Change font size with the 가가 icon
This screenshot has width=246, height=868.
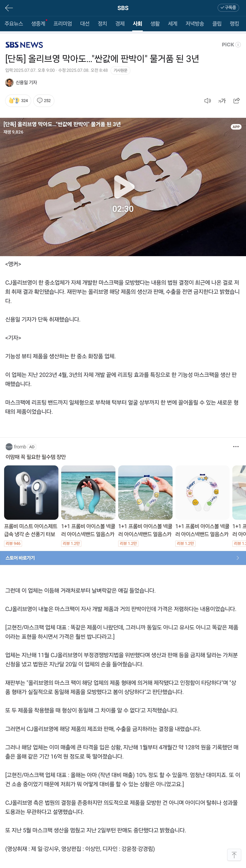click(x=222, y=101)
